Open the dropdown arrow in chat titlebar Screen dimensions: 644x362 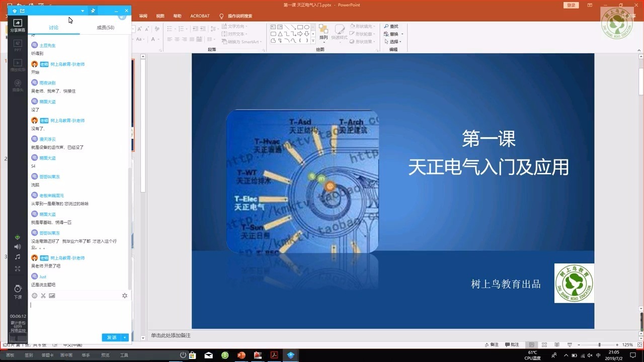tap(83, 11)
